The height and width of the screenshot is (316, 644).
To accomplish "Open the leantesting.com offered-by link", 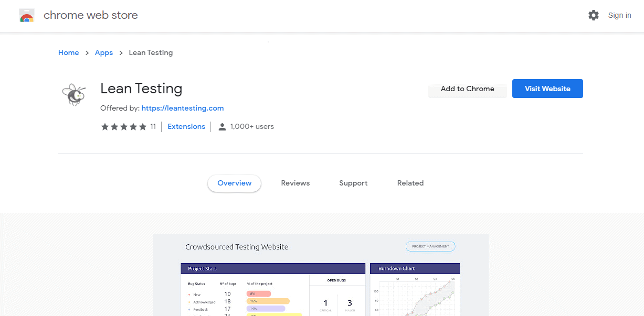I will click(183, 108).
